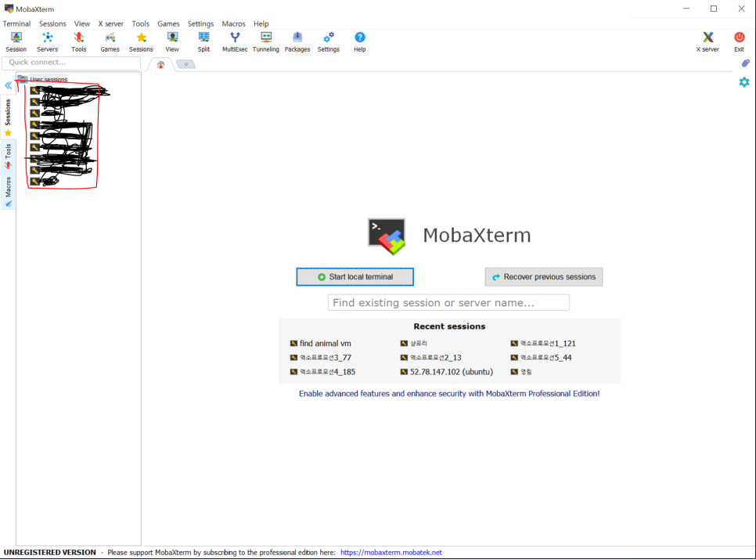Open the Settings menu in menu bar
Image resolution: width=756 pixels, height=559 pixels.
click(200, 23)
